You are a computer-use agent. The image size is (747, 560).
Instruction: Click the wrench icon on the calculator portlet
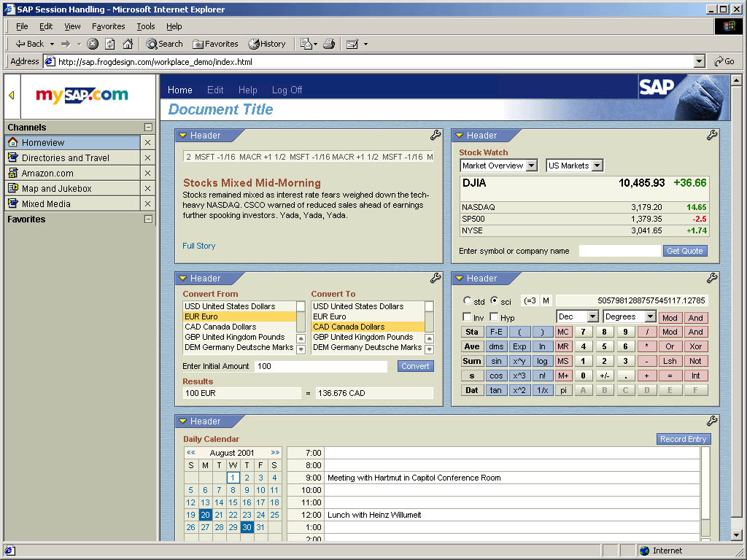(712, 278)
